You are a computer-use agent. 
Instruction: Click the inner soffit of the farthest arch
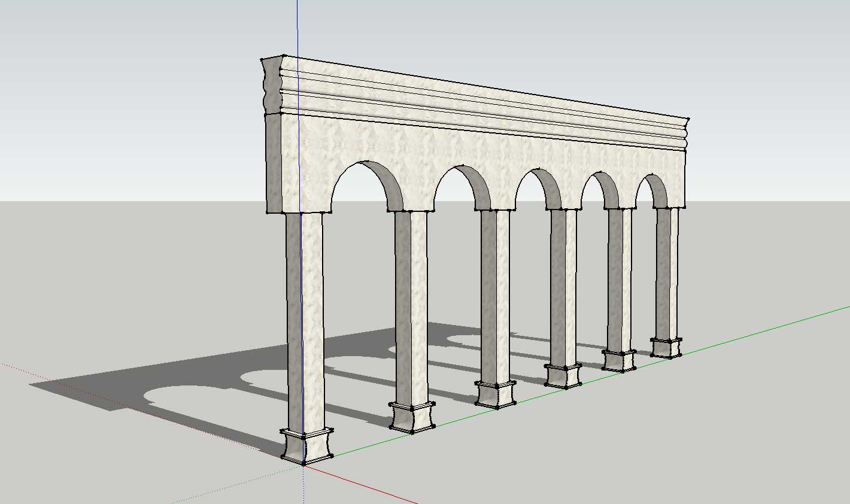coord(661,190)
